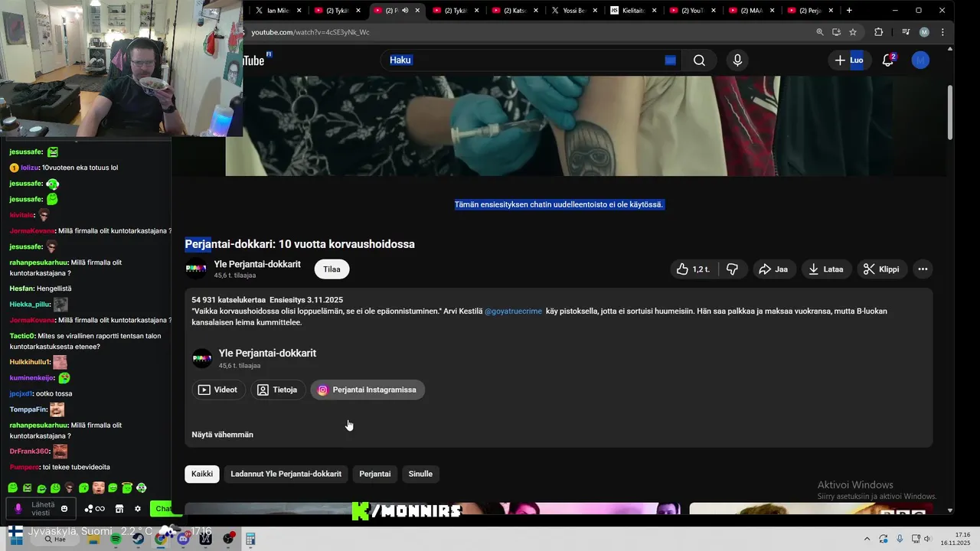Open Calculator from taskbar
980x551 pixels.
point(250,540)
